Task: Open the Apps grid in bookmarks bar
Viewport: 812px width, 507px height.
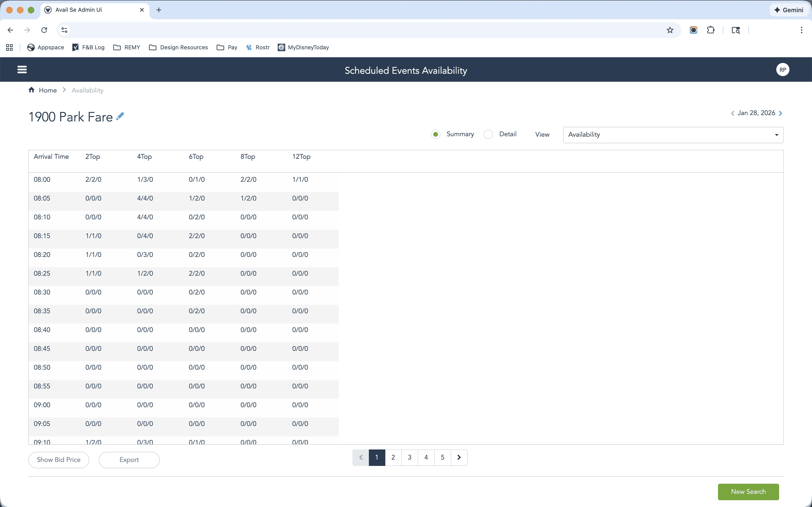Action: pyautogui.click(x=9, y=47)
